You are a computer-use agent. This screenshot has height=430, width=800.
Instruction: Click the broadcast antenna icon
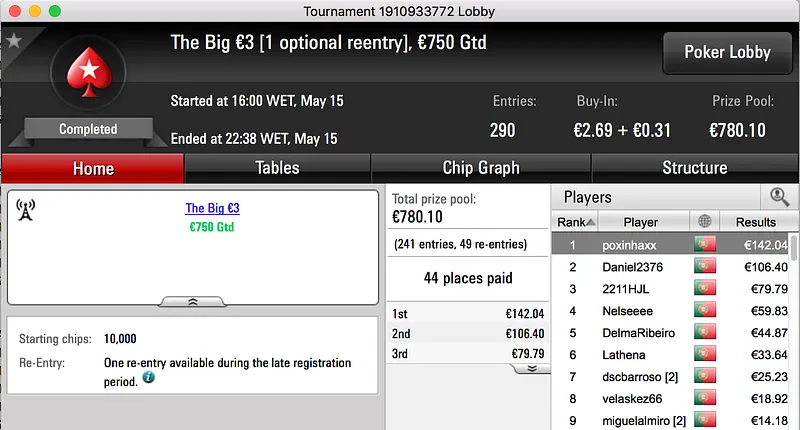[27, 209]
